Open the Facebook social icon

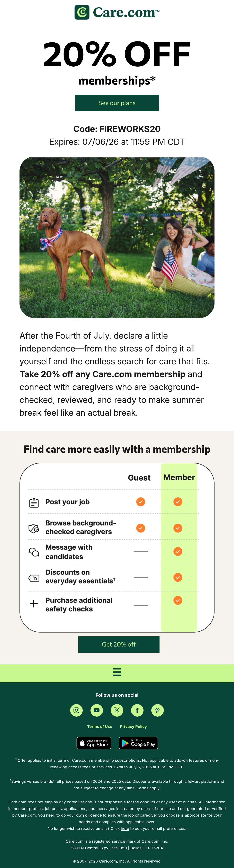[137, 710]
